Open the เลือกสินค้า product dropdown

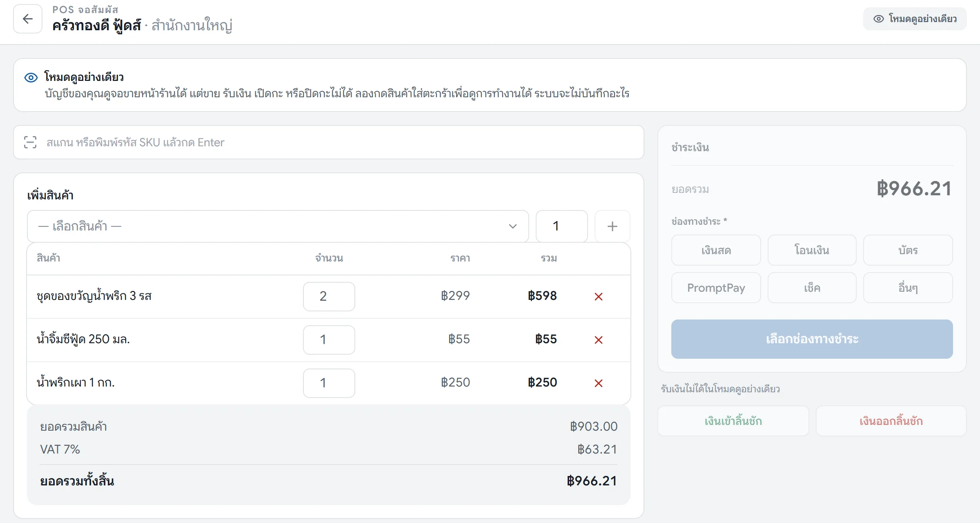[278, 226]
